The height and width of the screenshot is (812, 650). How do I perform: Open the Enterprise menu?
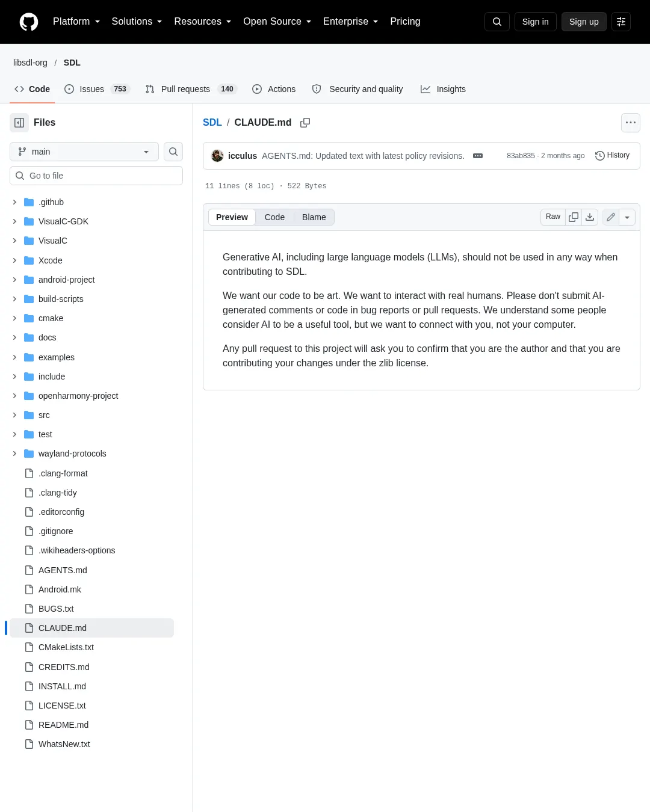(351, 22)
